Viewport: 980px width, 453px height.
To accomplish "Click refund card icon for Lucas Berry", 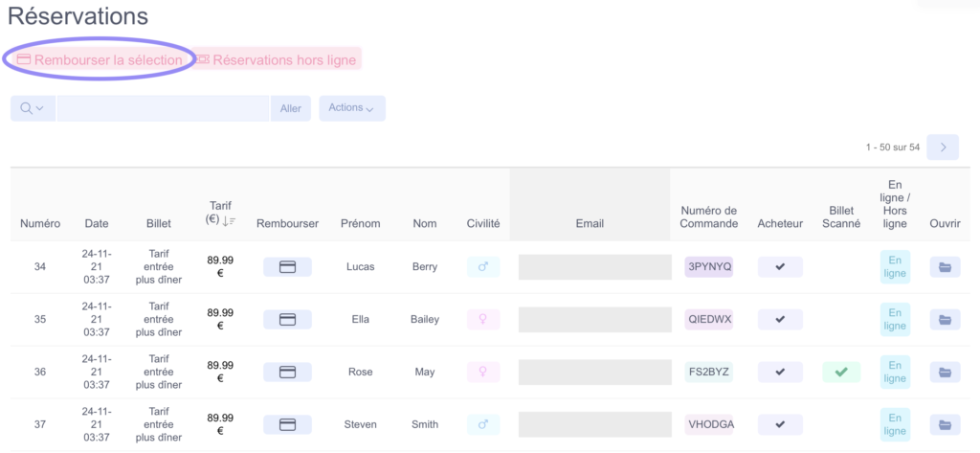I will [287, 267].
